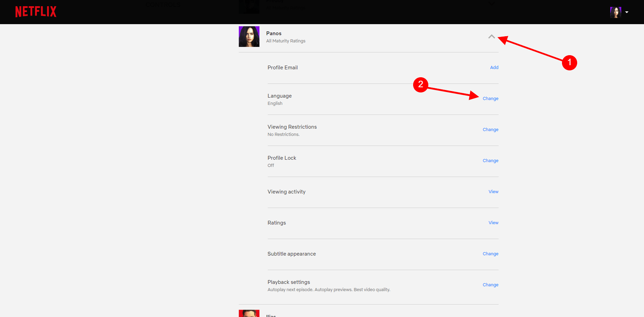Click the Netflix logo
Screen dimensions: 644x317
pos(36,12)
